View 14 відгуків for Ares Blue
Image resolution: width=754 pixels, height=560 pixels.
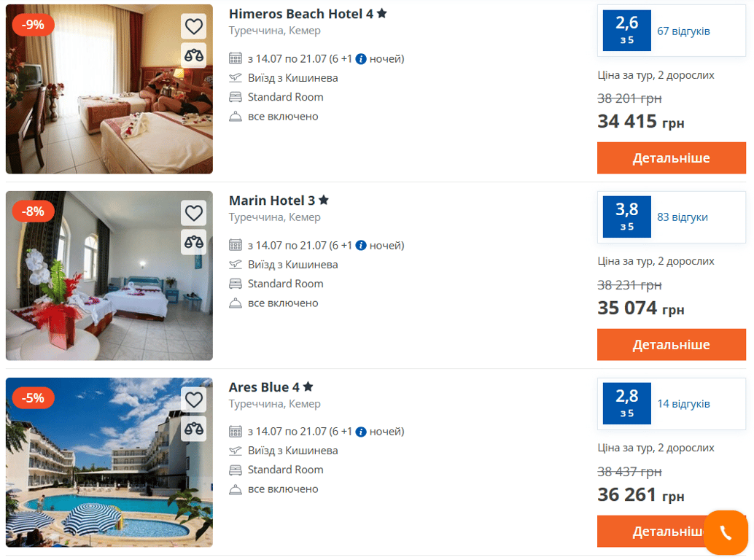pos(683,404)
